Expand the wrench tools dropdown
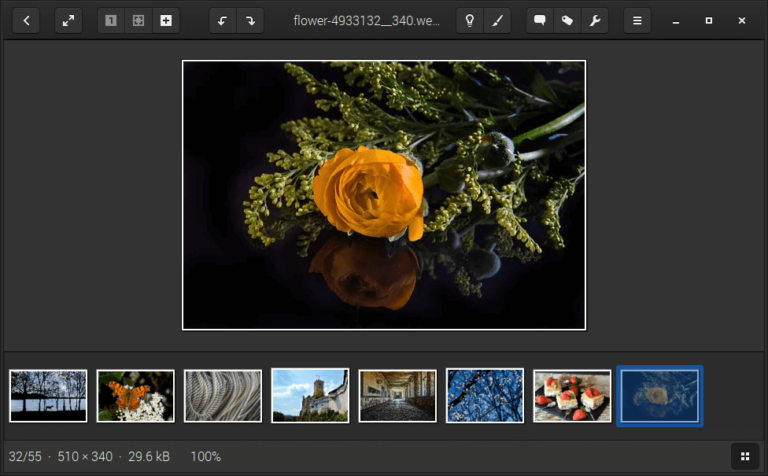Viewport: 768px width, 476px height. 595,20
